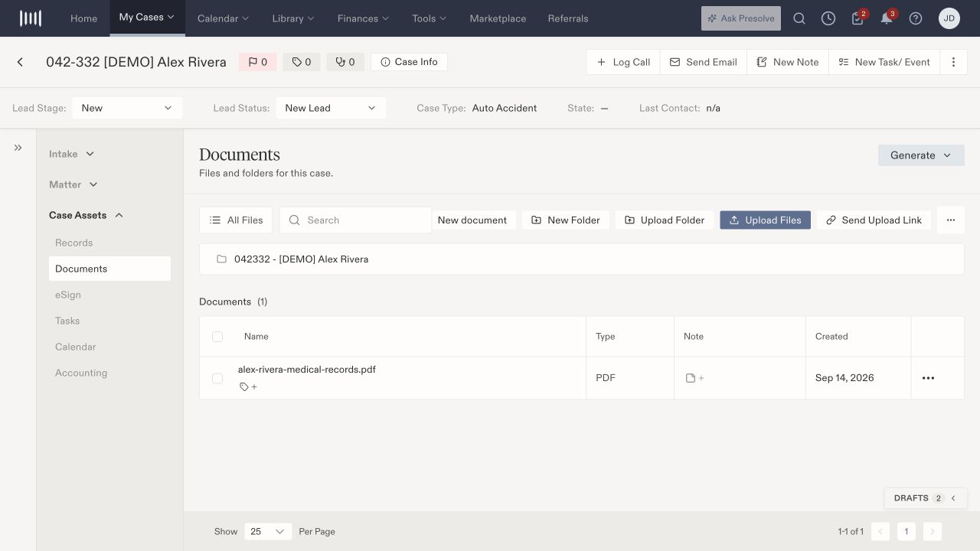Click New Task/ Event
The height and width of the screenshot is (551, 980).
(x=884, y=62)
